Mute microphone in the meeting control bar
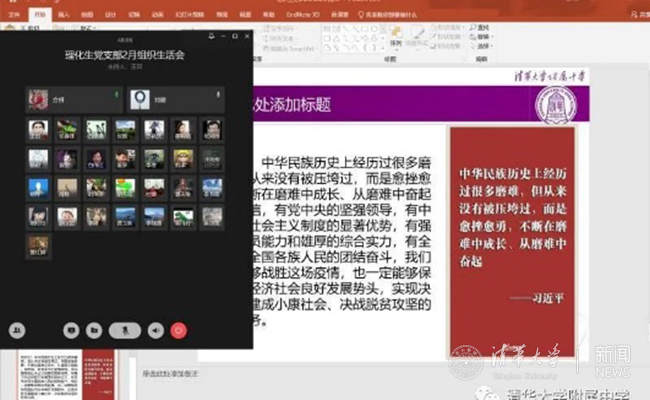Viewport: 650px width, 400px height. click(x=123, y=327)
